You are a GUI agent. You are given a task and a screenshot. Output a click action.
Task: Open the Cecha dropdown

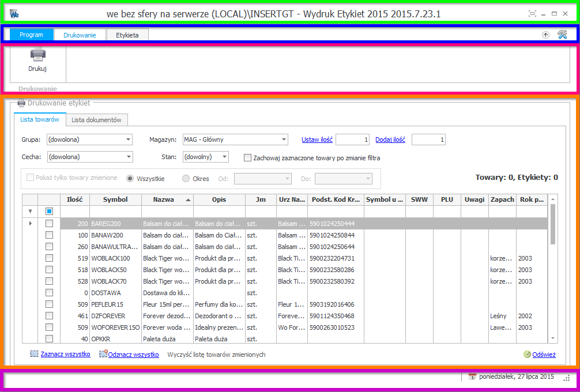click(128, 157)
